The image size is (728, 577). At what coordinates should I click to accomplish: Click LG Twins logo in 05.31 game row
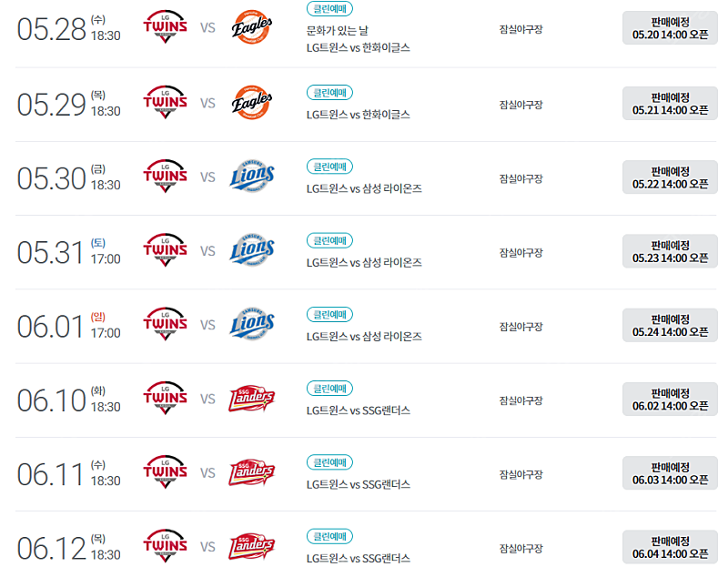(x=165, y=249)
